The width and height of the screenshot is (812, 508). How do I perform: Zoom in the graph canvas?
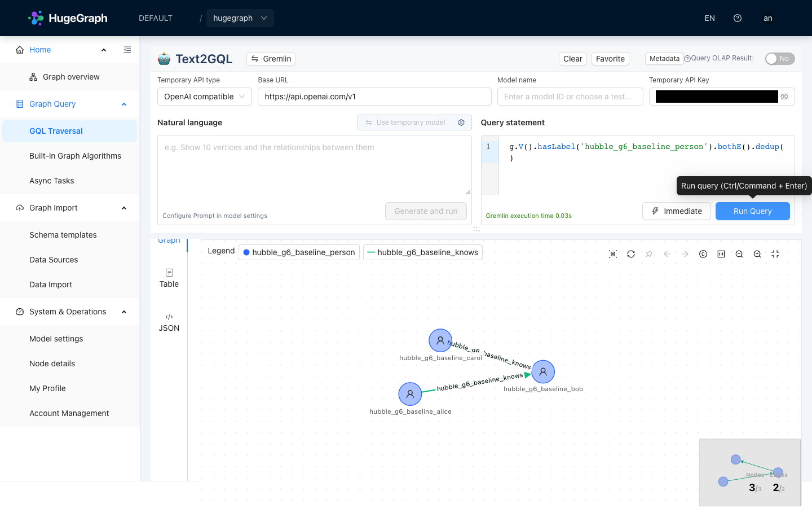click(757, 254)
